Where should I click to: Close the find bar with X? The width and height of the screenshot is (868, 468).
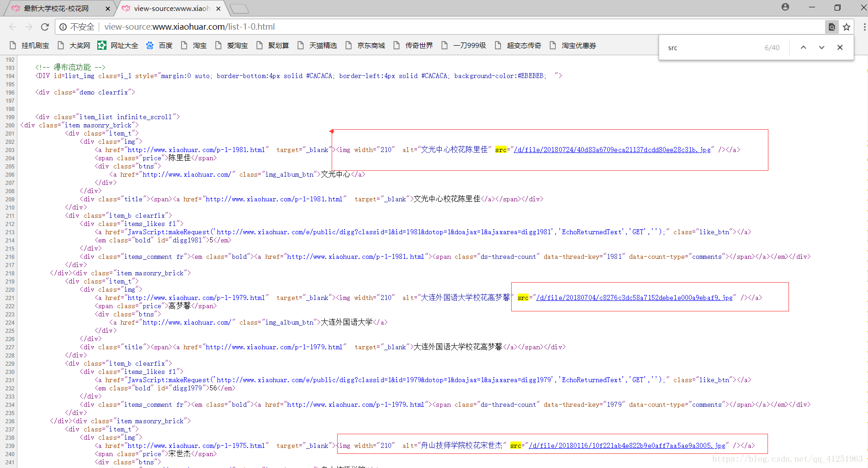[840, 47]
